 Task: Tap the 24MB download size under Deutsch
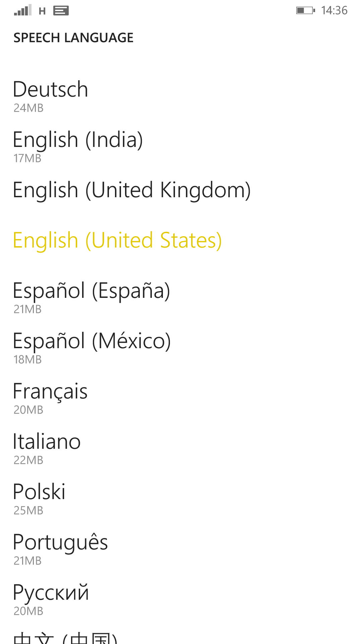[28, 108]
